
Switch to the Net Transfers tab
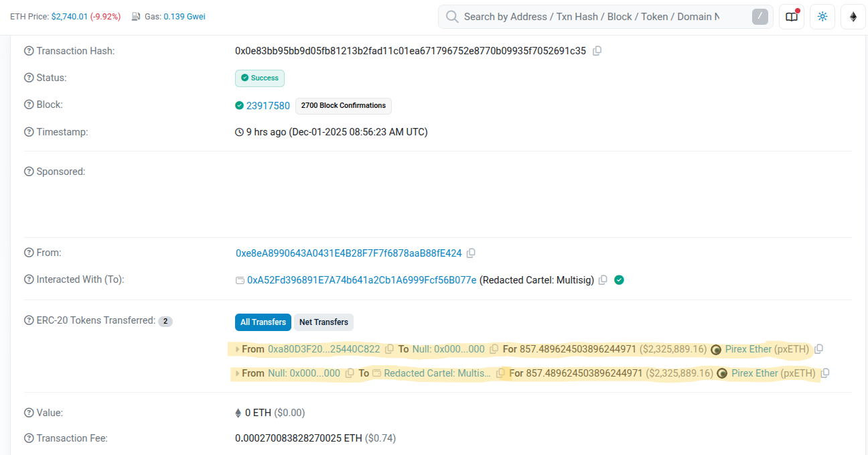[323, 322]
